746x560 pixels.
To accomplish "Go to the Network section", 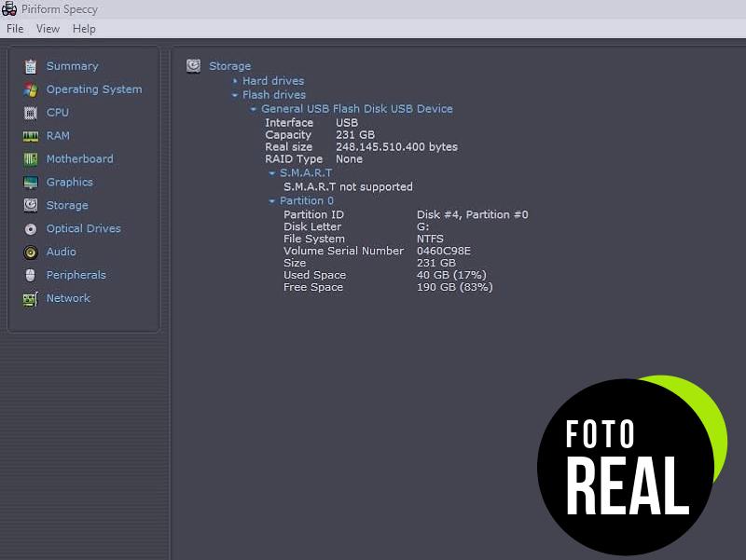I will (68, 298).
